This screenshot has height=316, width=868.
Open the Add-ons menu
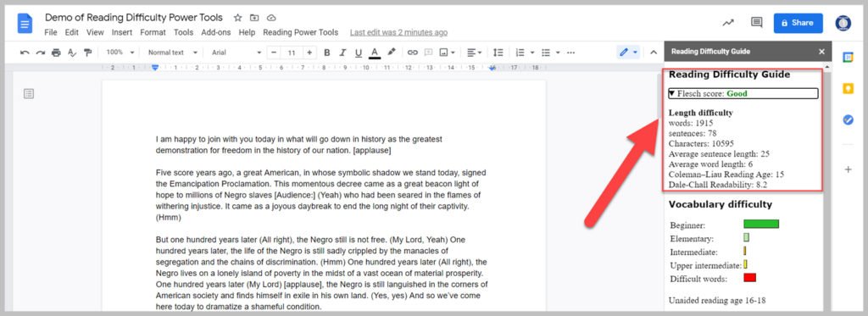point(216,32)
